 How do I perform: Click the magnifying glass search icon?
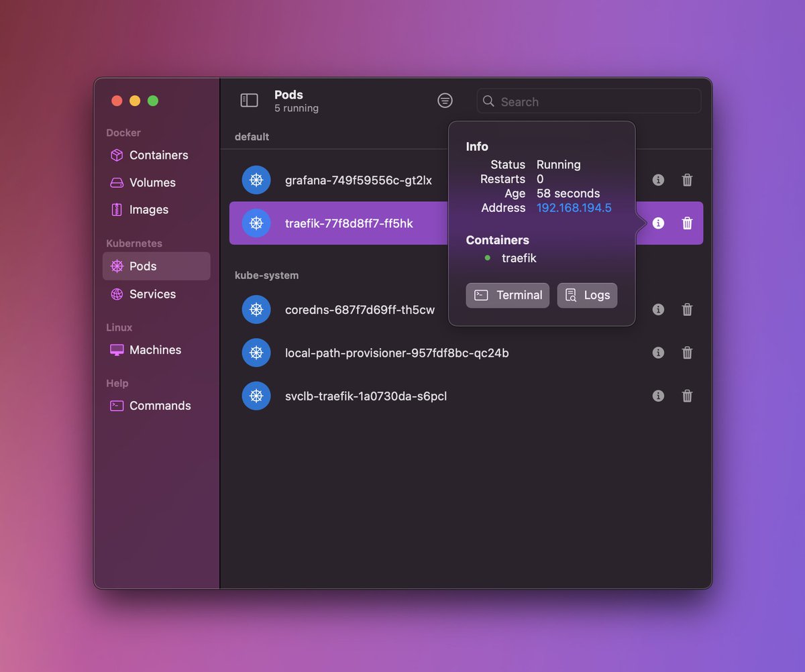point(488,101)
